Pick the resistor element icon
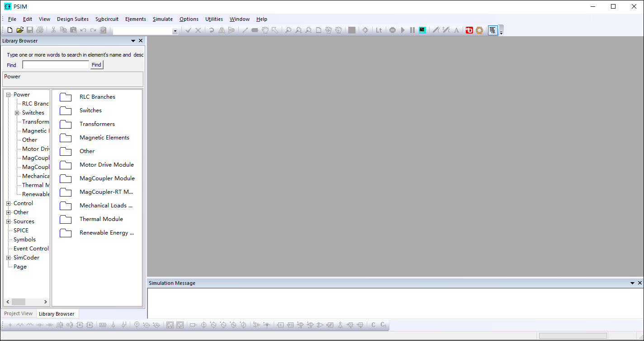 [20, 325]
